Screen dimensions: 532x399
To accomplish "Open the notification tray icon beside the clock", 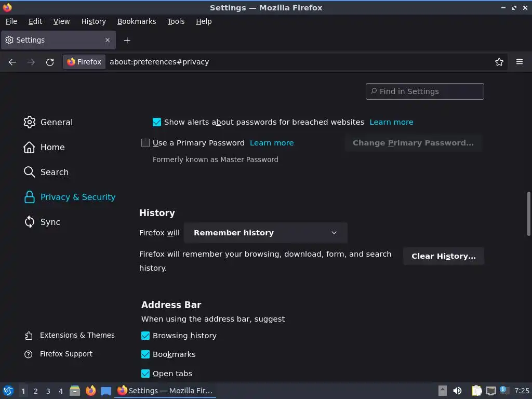I will tap(504, 390).
